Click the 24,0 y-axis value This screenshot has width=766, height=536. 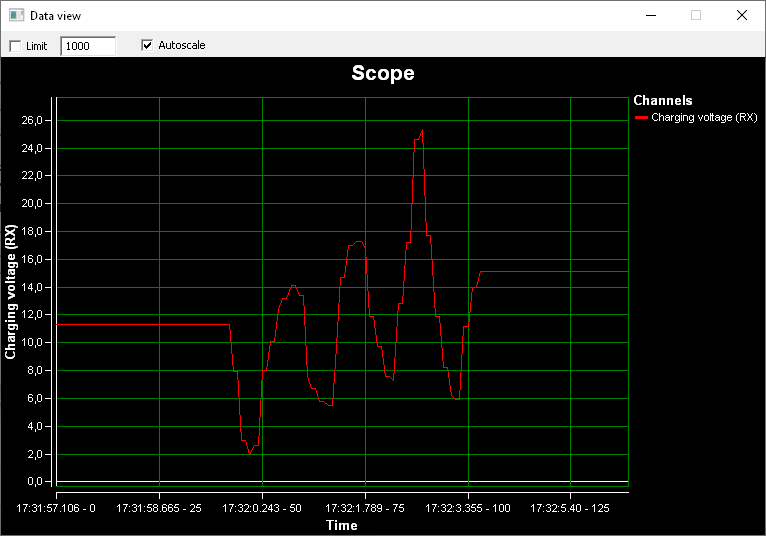(33, 148)
